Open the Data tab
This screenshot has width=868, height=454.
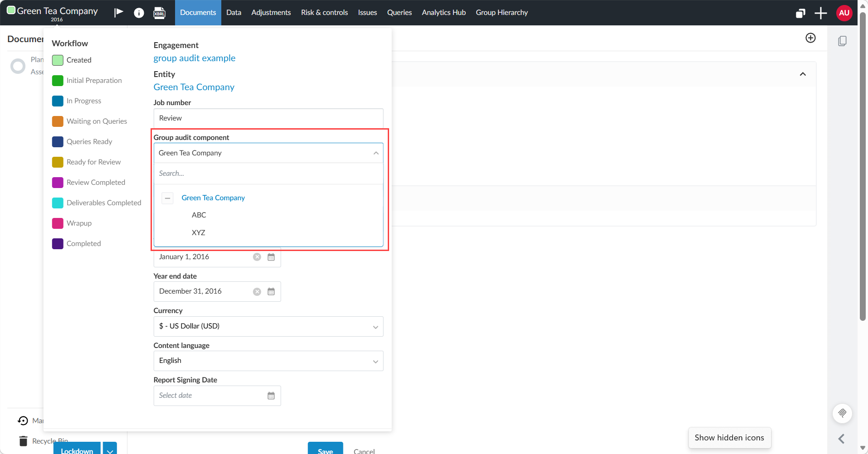pos(234,13)
